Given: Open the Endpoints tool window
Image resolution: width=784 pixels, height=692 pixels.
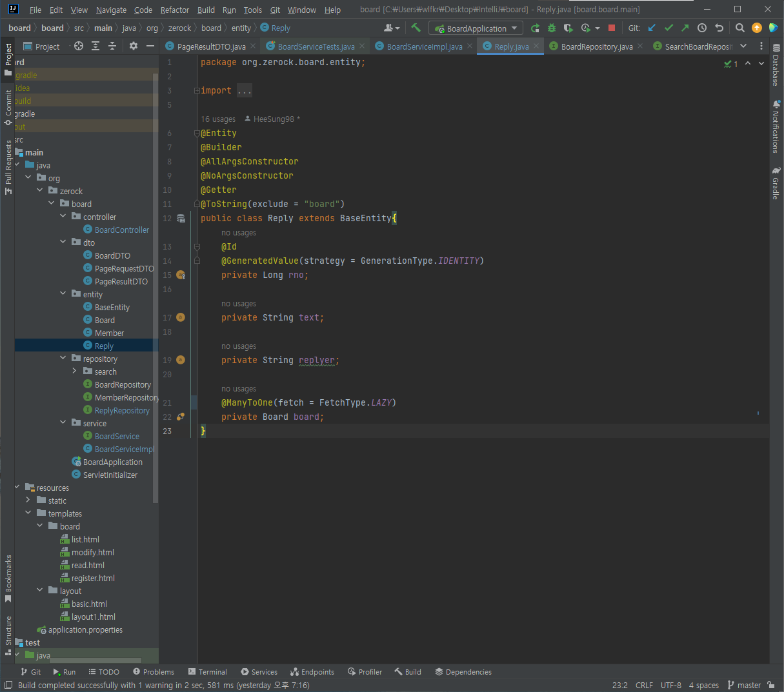Looking at the screenshot, I should tap(312, 671).
